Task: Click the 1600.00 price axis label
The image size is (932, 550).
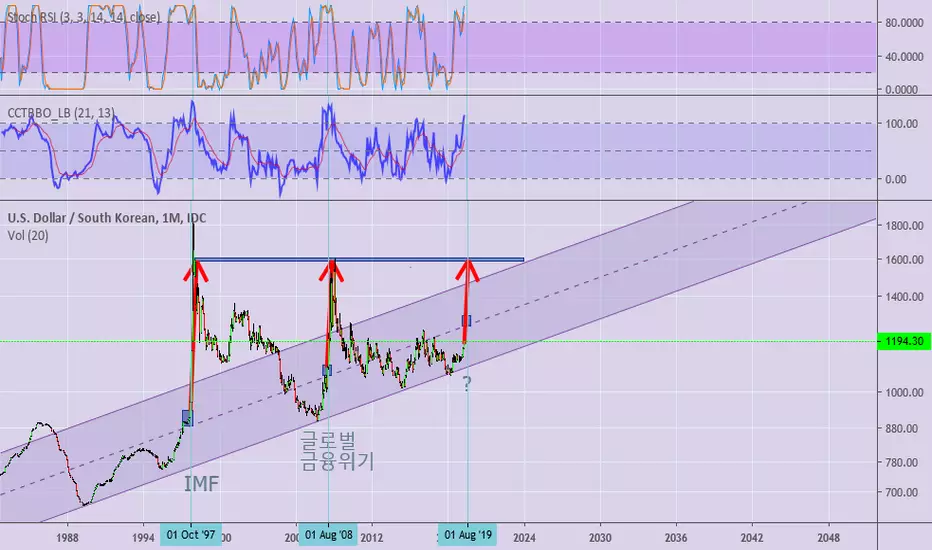Action: pyautogui.click(x=904, y=260)
